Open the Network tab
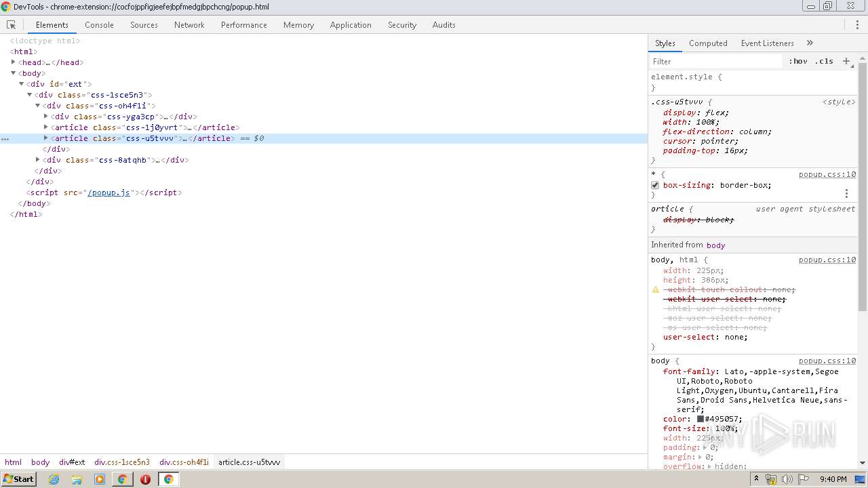 pos(189,24)
